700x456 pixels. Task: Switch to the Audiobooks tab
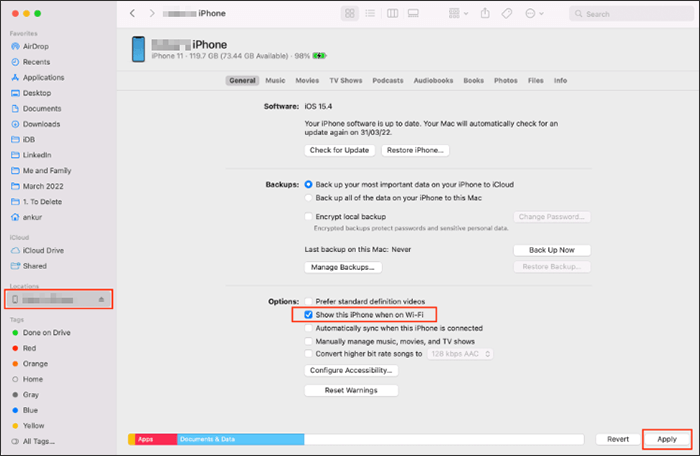point(433,80)
